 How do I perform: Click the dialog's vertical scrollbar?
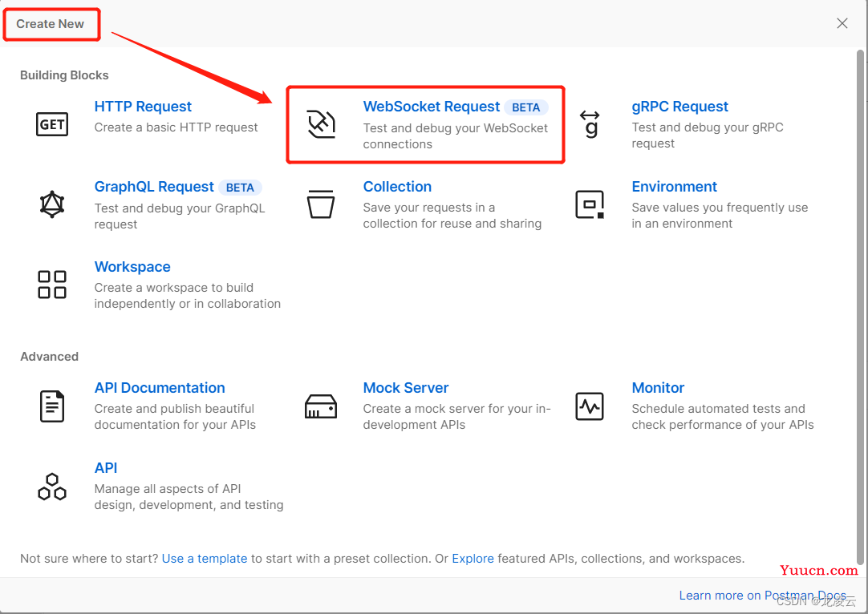(860, 307)
